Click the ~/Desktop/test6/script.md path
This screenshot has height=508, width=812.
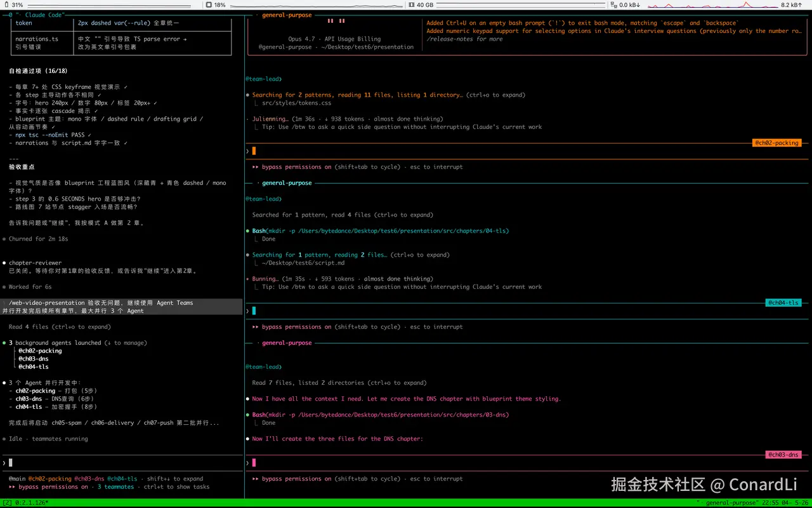pyautogui.click(x=303, y=263)
